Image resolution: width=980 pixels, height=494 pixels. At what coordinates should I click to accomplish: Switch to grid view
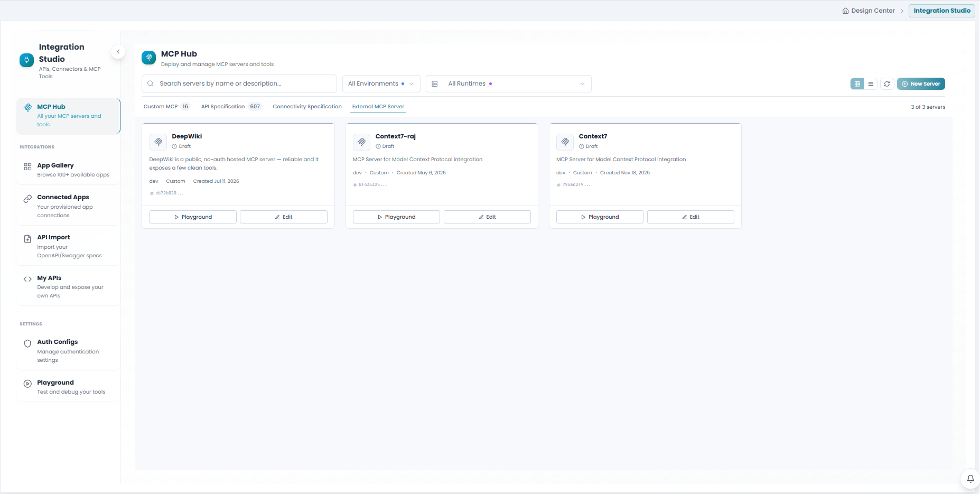coord(857,83)
